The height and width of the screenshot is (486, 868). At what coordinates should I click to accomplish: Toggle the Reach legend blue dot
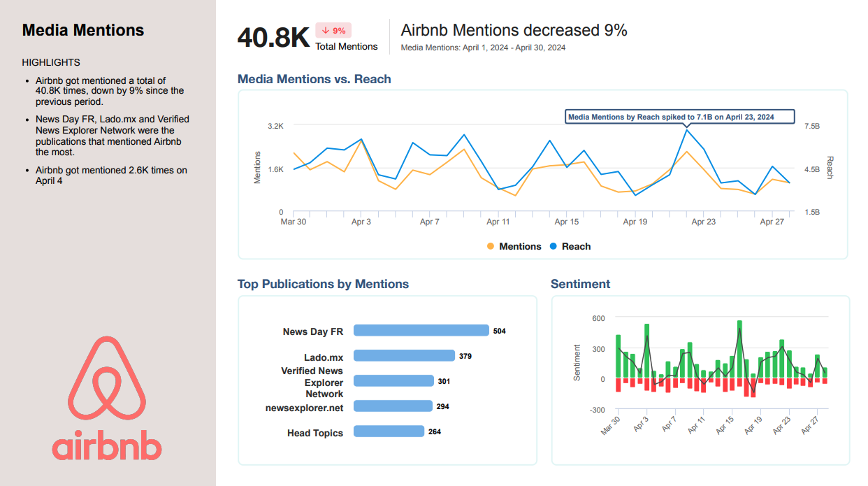pyautogui.click(x=554, y=246)
